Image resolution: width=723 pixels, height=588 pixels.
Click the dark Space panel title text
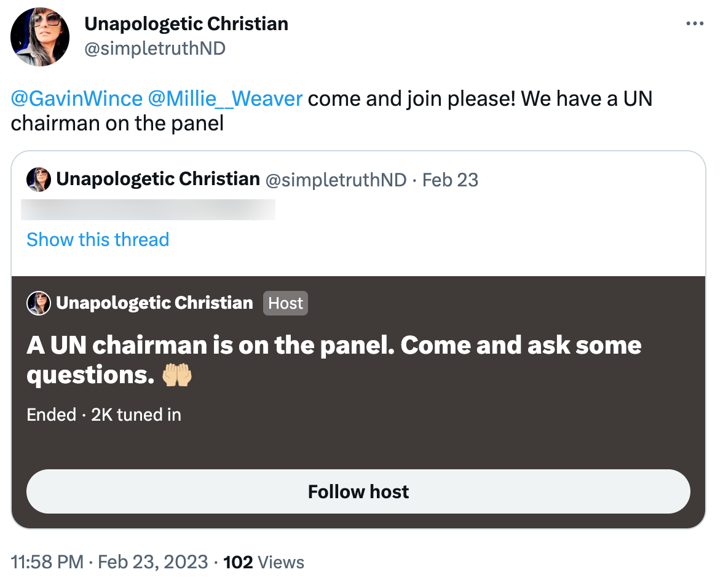334,360
